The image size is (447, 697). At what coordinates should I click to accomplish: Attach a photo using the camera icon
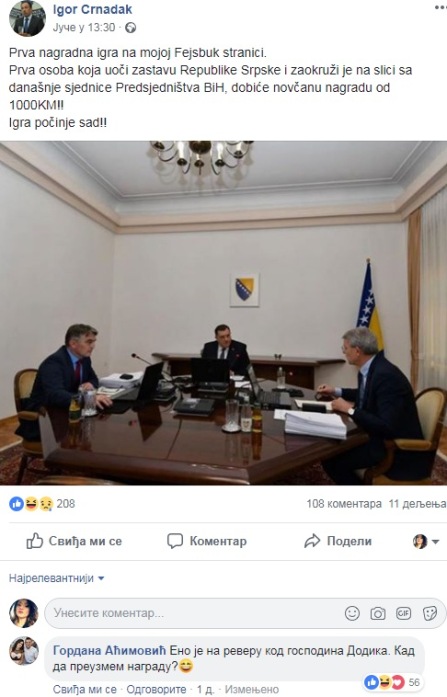[378, 614]
